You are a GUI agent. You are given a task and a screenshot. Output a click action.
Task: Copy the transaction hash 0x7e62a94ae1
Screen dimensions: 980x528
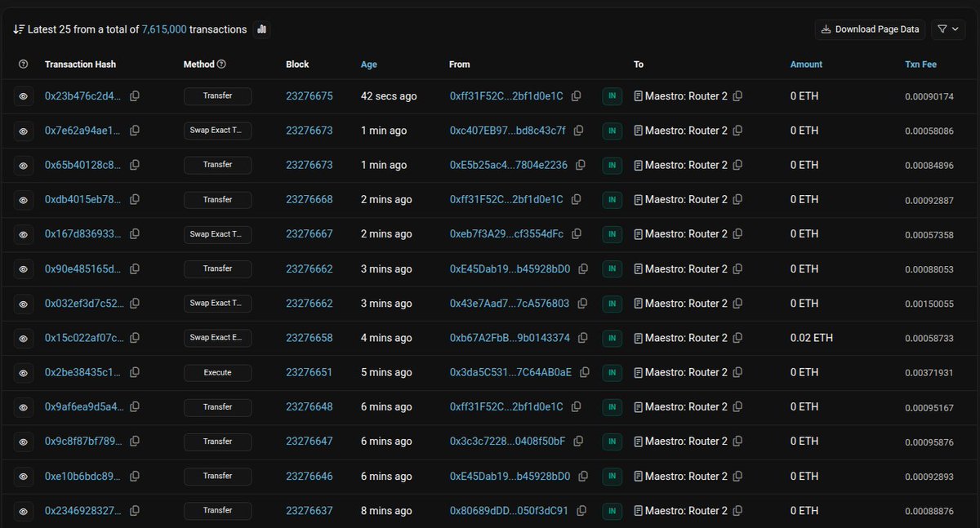click(x=135, y=130)
